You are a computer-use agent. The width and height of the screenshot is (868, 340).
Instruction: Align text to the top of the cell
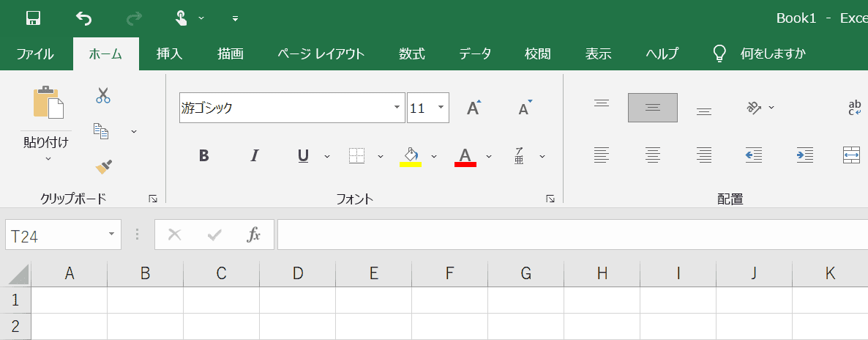[602, 103]
